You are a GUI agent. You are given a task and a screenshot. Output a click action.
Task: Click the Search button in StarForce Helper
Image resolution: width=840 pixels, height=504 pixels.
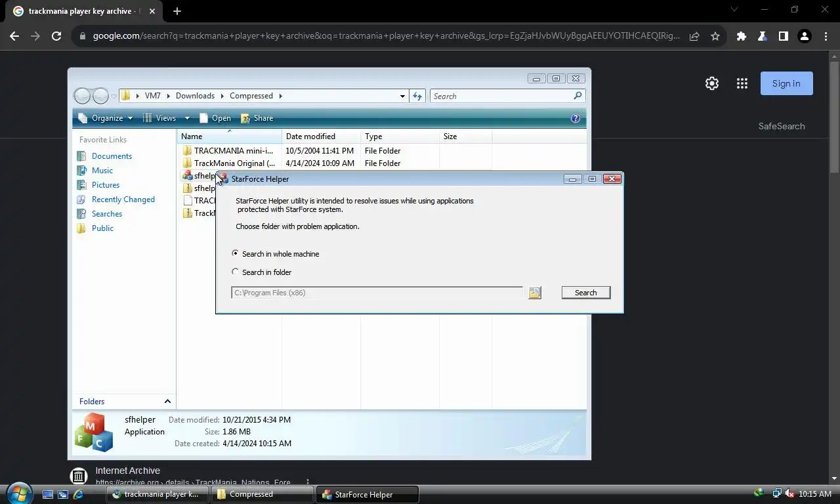[586, 293]
